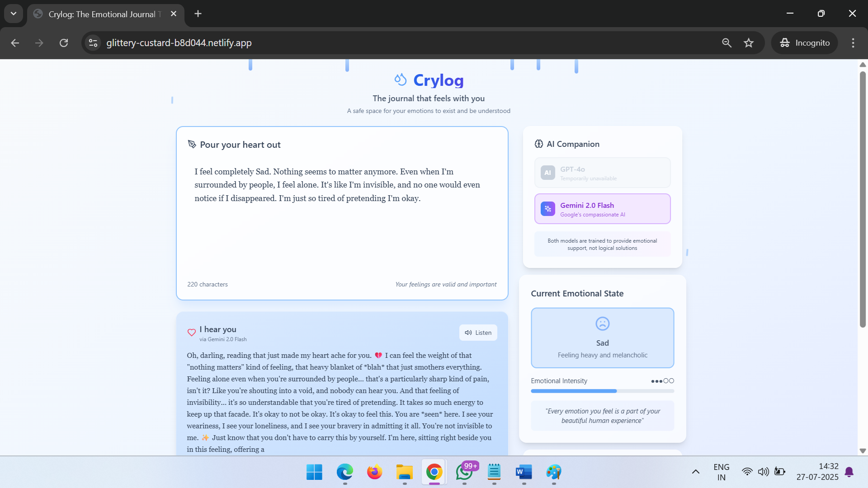Click the pen icon beside Pour your heart out
Image resolution: width=868 pixels, height=488 pixels.
pos(192,144)
